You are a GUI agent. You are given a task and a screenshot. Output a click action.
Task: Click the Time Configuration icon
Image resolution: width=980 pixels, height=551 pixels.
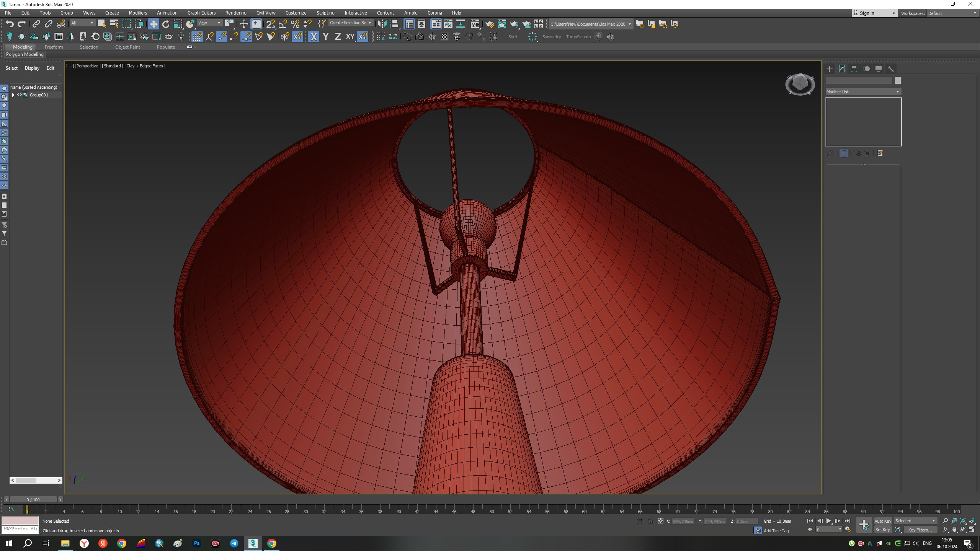tap(848, 530)
